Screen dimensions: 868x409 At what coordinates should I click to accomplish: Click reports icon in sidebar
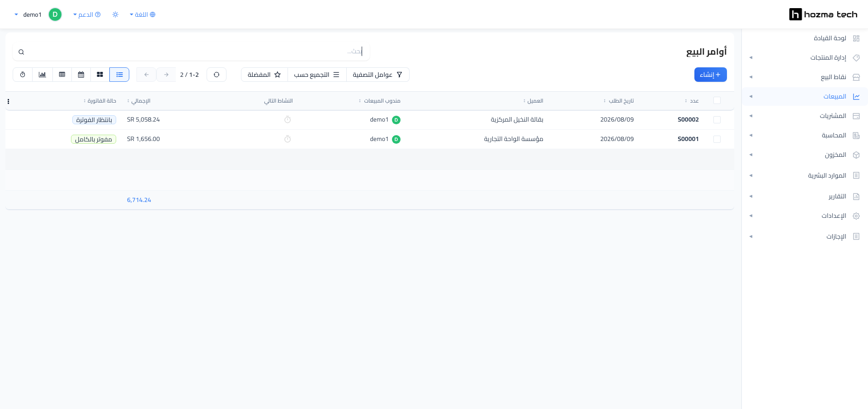pos(856,197)
